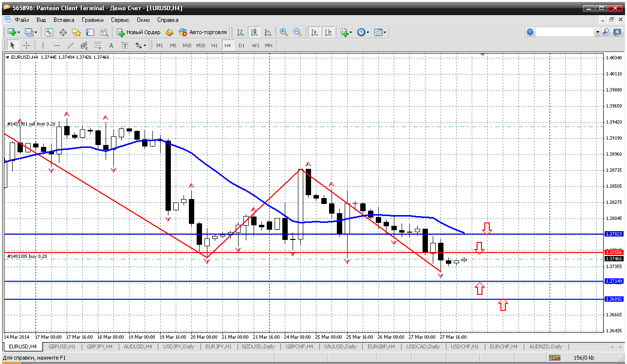The width and height of the screenshot is (627, 364).
Task: Set timeframe to MN
Action: pyautogui.click(x=269, y=45)
